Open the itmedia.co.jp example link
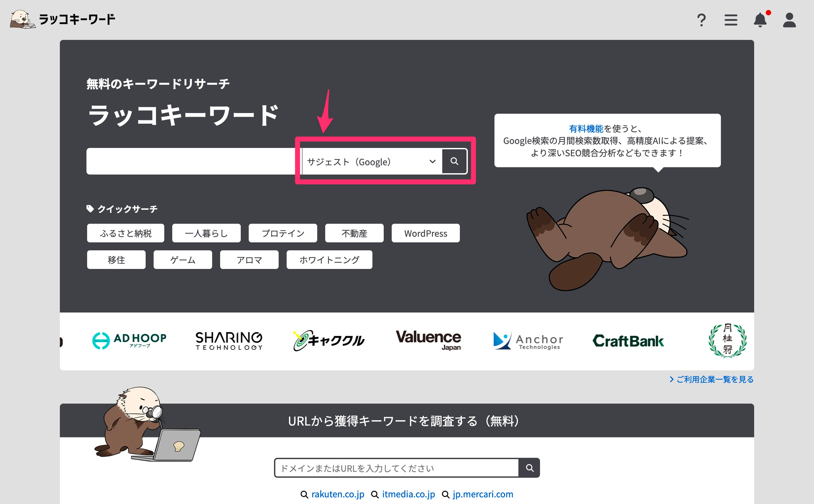Screen dimensions: 814x504 tap(408, 494)
